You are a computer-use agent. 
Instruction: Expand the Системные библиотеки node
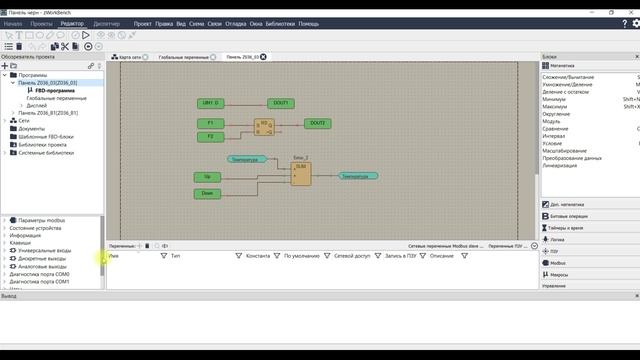click(x=5, y=153)
